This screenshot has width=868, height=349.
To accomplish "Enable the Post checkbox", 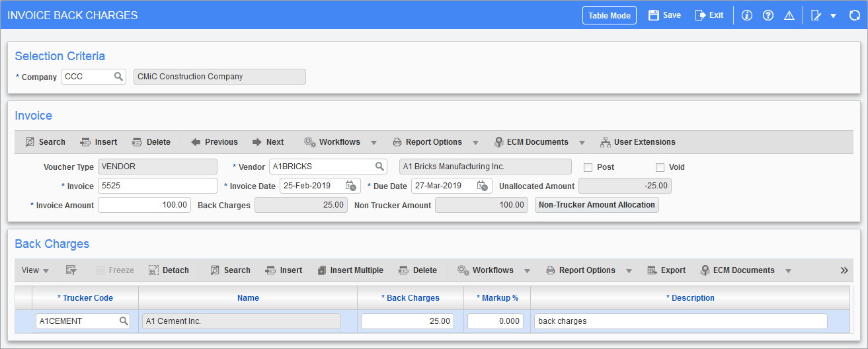I will 588,167.
